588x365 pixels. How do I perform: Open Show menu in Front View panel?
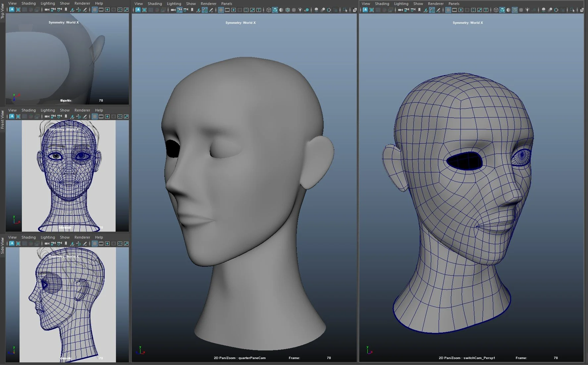pyautogui.click(x=65, y=110)
